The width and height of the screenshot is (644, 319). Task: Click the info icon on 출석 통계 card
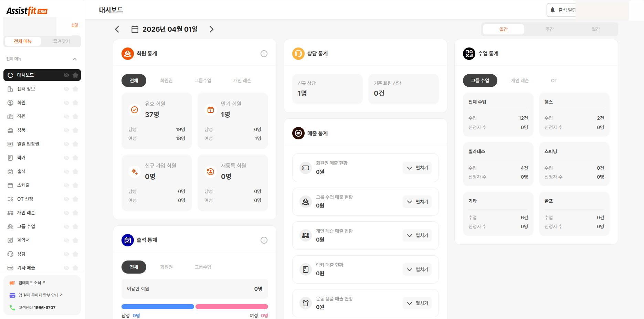[x=264, y=240]
